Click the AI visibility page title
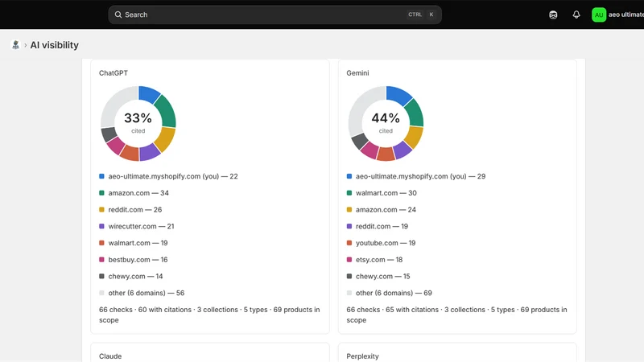Image resolution: width=644 pixels, height=362 pixels. coord(54,45)
